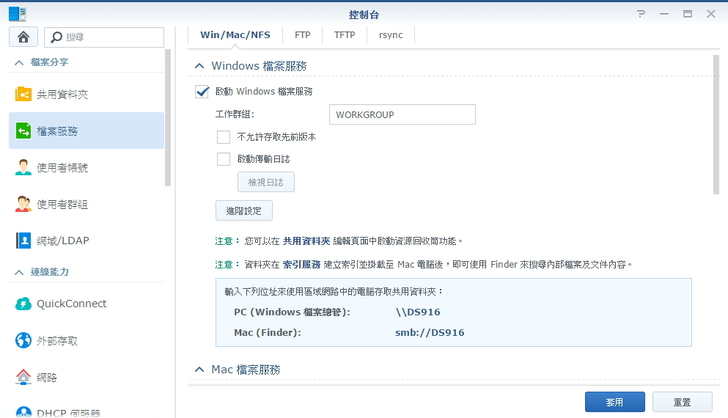Image resolution: width=728 pixels, height=418 pixels.
Task: Click the sidebar 搜尋 search field
Action: pos(104,37)
